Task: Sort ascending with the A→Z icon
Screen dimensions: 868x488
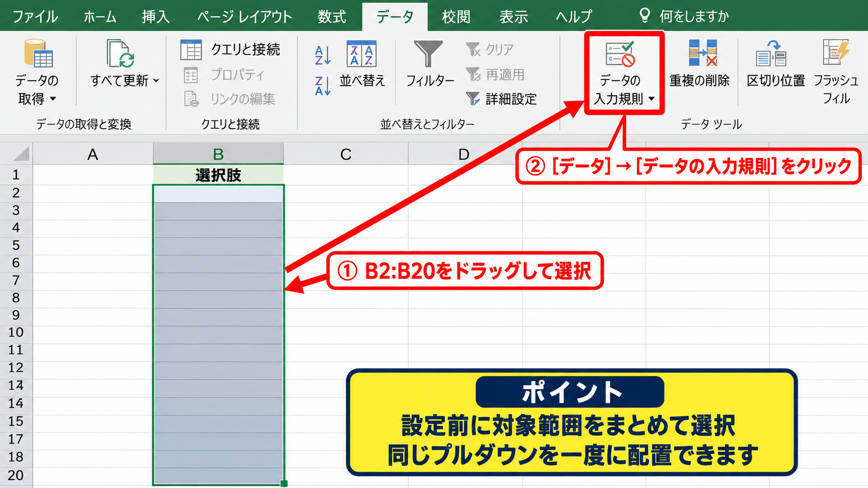Action: click(x=322, y=55)
